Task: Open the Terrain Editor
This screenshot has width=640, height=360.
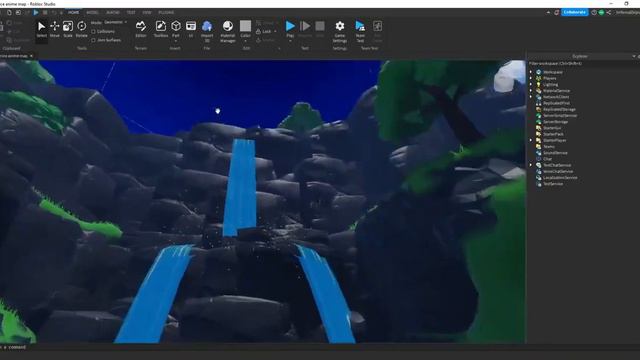Action: point(141,29)
